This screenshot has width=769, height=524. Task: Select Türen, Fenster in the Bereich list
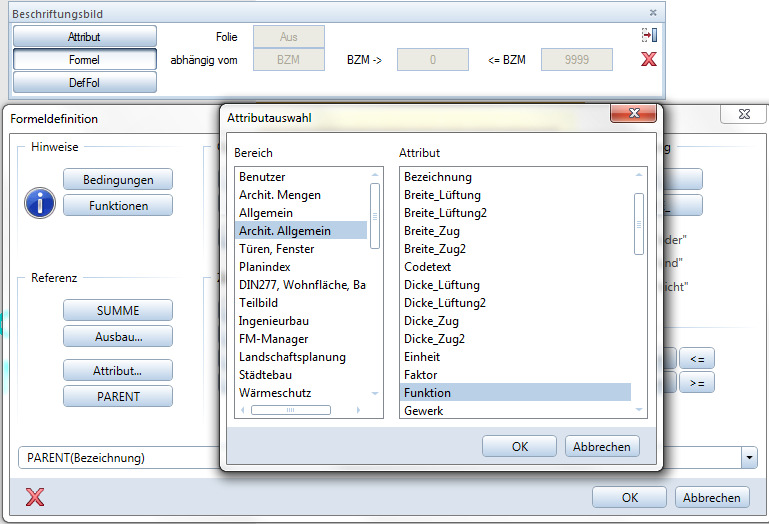276,249
